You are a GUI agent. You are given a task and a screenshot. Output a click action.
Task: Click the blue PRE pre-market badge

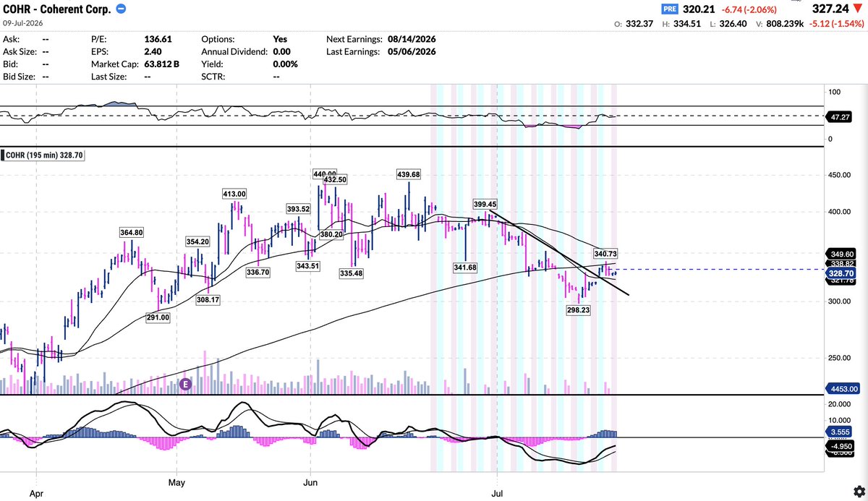point(671,9)
